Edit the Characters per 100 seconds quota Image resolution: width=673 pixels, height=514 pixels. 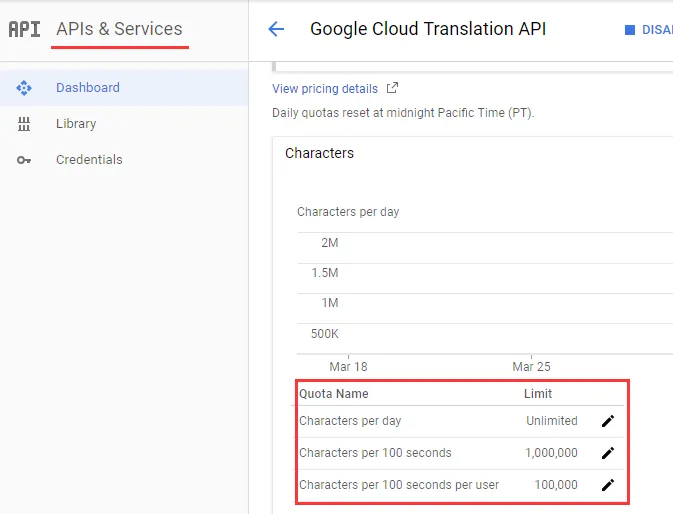pyautogui.click(x=607, y=453)
